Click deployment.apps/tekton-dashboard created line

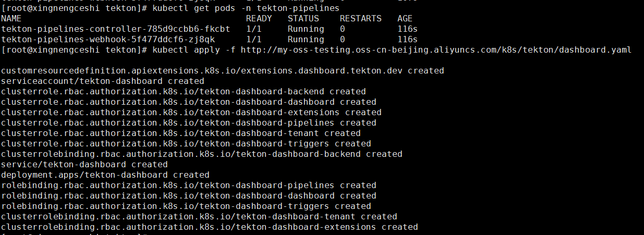point(105,175)
